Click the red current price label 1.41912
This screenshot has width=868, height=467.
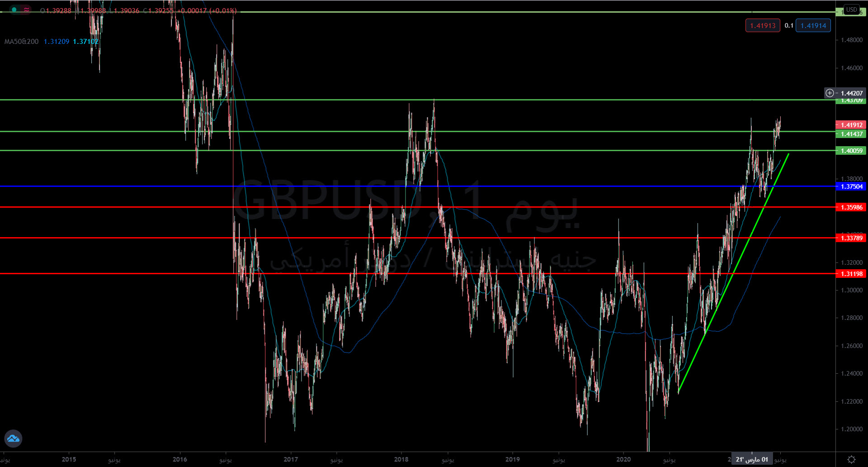pyautogui.click(x=851, y=125)
